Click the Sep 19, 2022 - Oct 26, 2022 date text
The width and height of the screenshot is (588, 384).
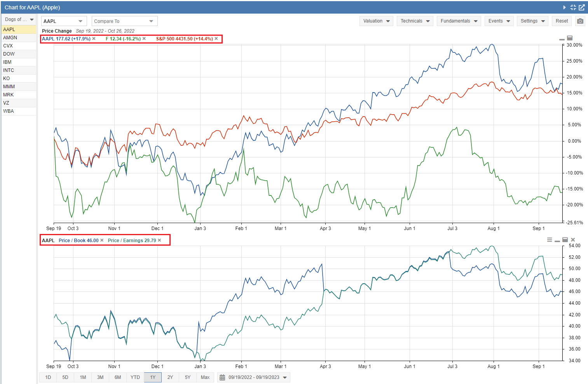pos(105,31)
